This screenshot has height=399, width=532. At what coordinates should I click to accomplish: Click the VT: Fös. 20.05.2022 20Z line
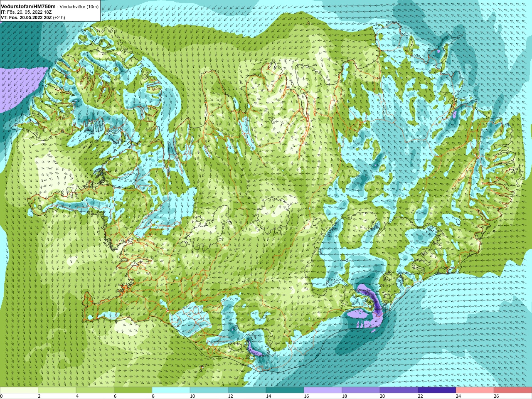coord(33,17)
